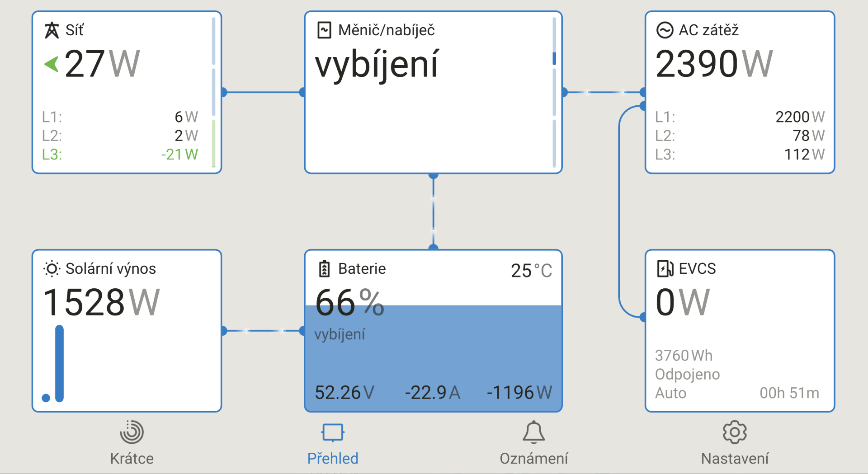Go to the Nastavení tab label

735,459
